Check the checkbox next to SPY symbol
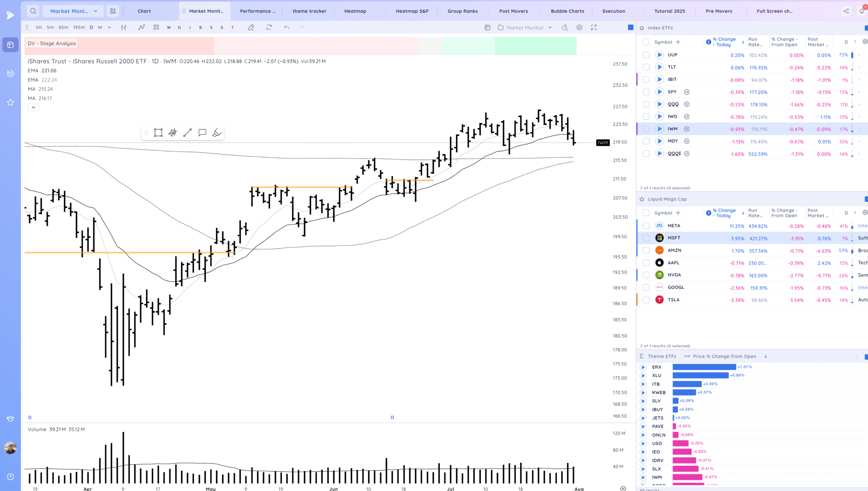This screenshot has height=491, width=868. click(646, 92)
